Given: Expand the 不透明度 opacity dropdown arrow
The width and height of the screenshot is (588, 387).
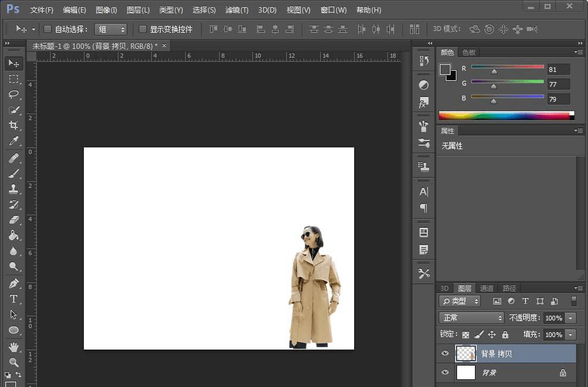Looking at the screenshot, I should point(571,318).
